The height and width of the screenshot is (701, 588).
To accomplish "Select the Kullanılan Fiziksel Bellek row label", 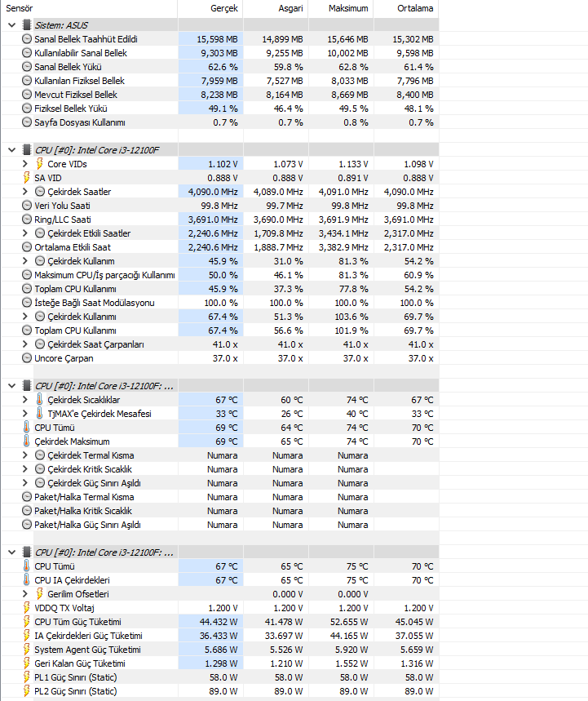I will [80, 81].
